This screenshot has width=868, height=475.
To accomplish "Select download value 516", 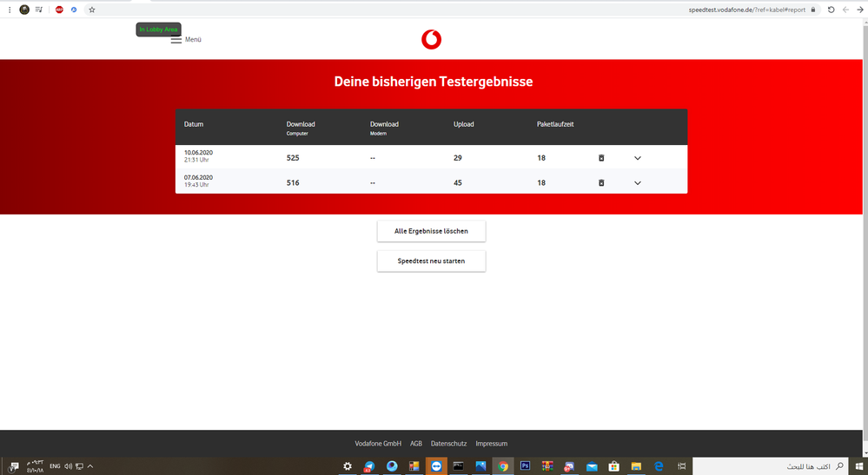I will pyautogui.click(x=293, y=183).
